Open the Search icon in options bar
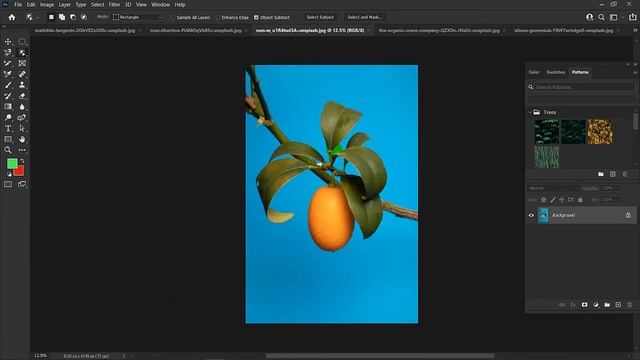Screen dimensions: 640x360 tap(601, 17)
